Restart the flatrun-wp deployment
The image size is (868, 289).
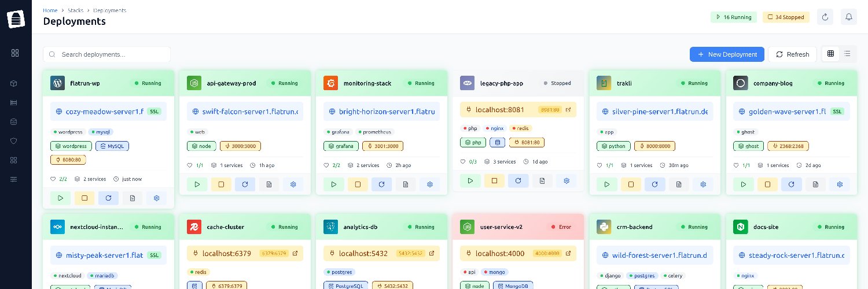click(108, 198)
